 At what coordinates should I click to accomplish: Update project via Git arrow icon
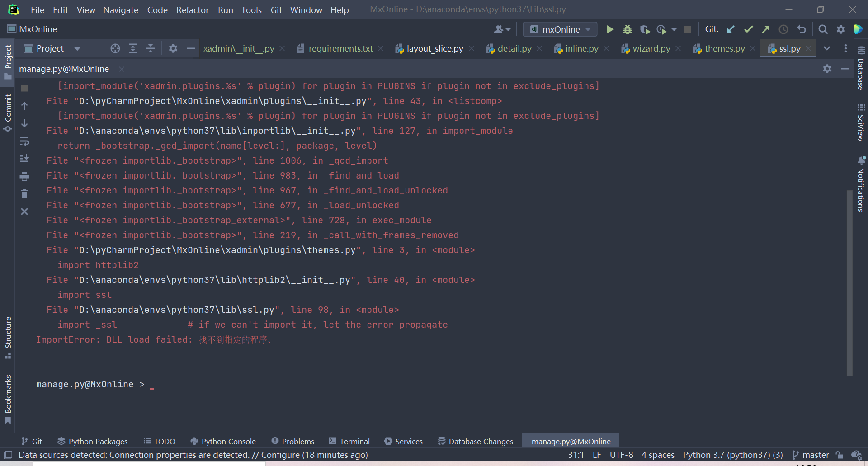731,29
